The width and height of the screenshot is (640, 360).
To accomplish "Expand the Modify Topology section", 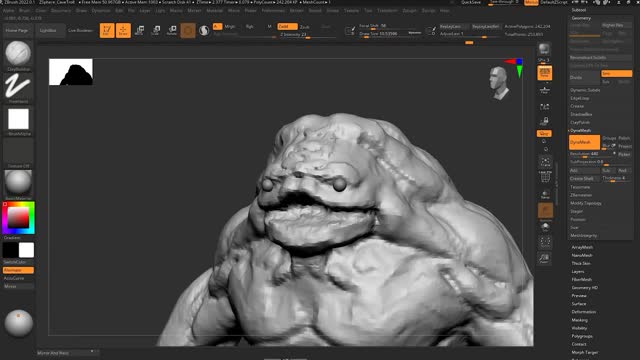I will [586, 203].
